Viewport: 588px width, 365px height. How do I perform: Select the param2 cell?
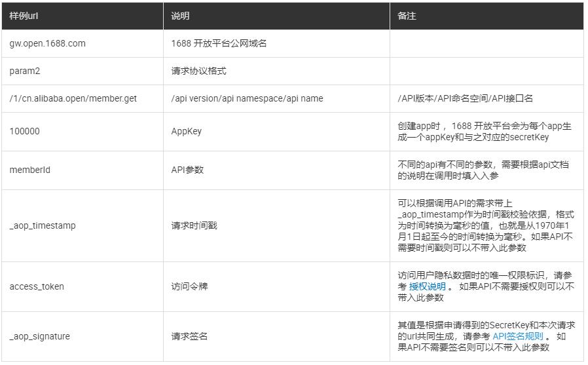[83, 71]
